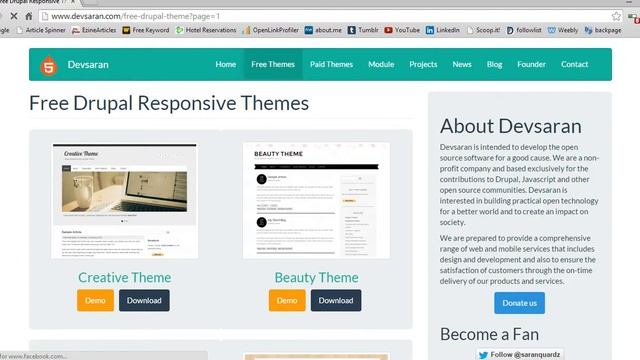This screenshot has height=360, width=640.
Task: Open the News menu item
Action: tap(462, 64)
